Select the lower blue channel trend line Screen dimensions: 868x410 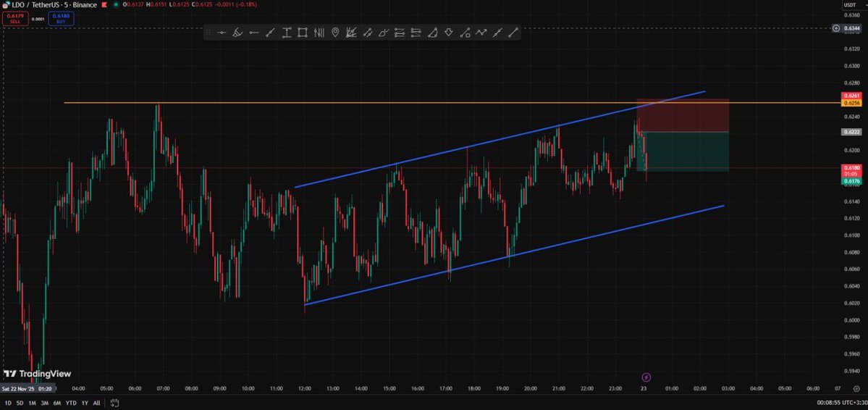514,255
